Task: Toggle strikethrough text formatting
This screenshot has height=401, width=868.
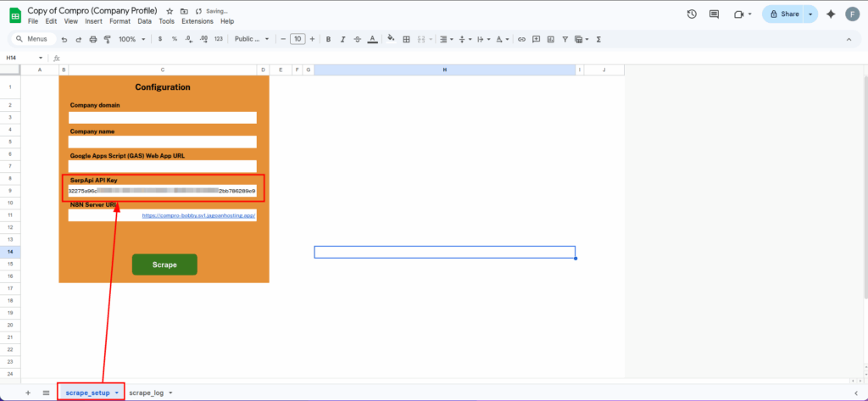Action: click(x=358, y=39)
